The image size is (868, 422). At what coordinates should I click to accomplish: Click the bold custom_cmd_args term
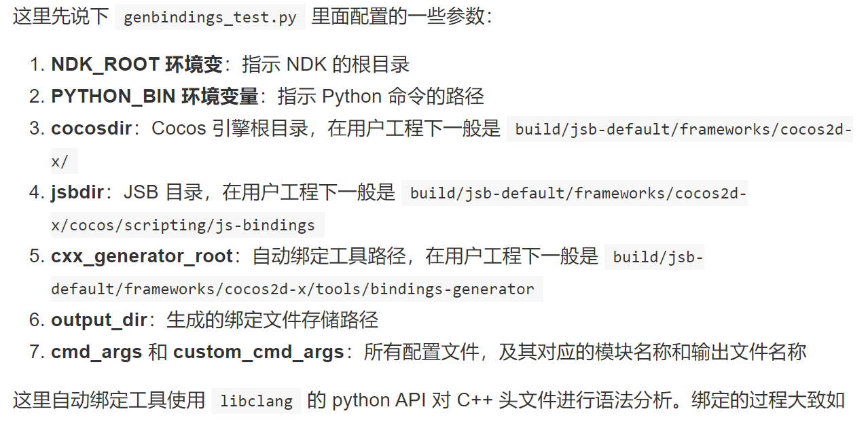pos(258,352)
